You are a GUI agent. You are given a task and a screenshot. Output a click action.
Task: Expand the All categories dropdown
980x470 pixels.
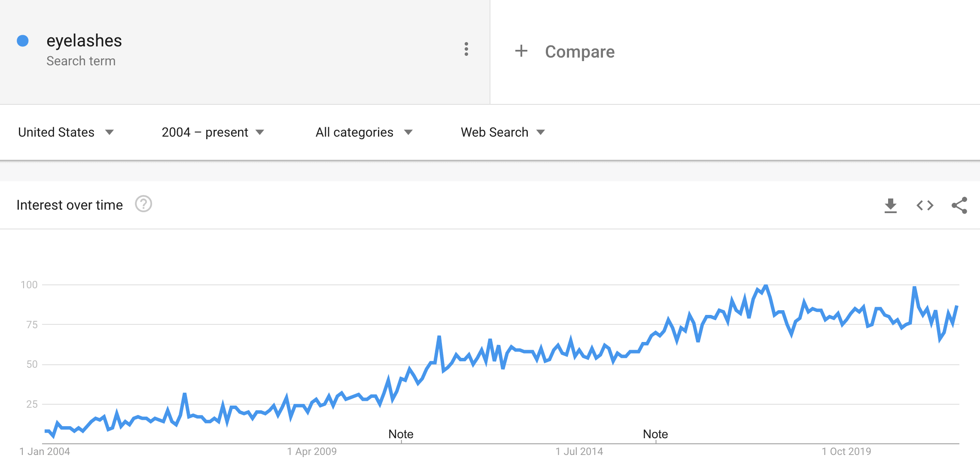[364, 132]
